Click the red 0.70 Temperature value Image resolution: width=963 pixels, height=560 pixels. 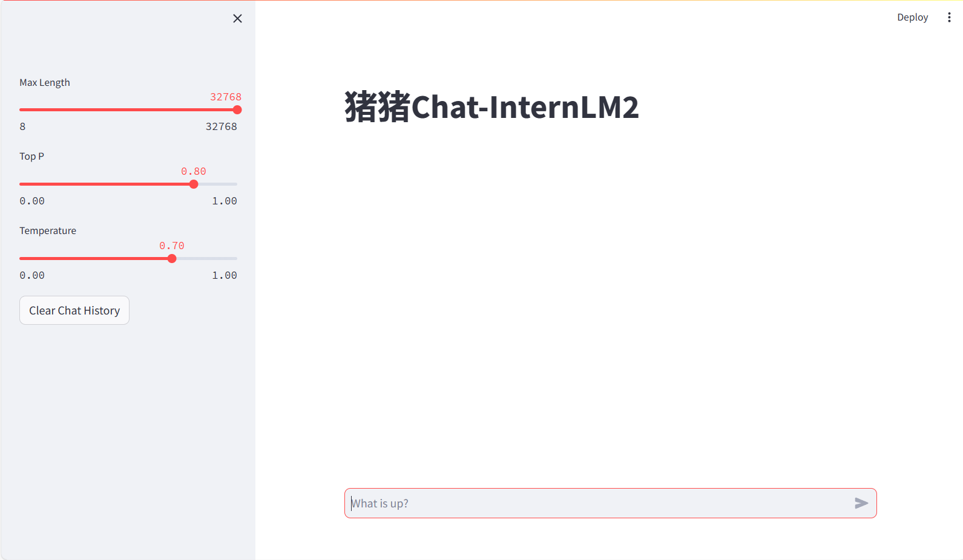pyautogui.click(x=172, y=246)
